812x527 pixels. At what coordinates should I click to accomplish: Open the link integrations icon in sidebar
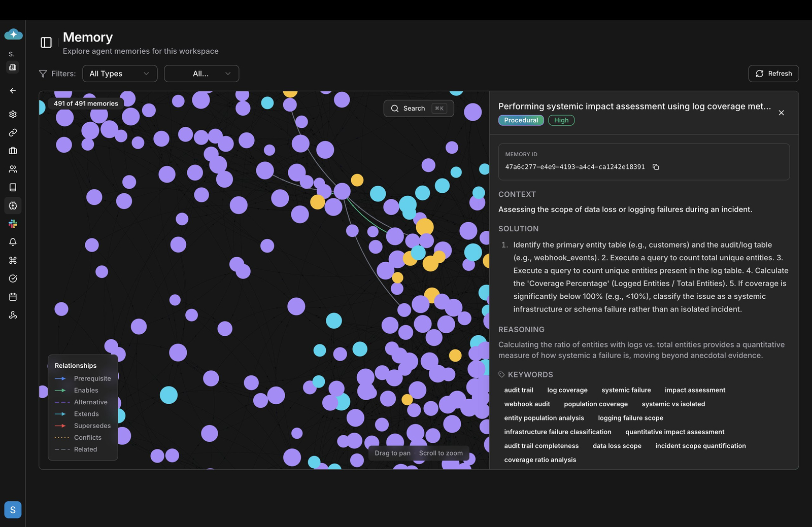[x=13, y=132]
